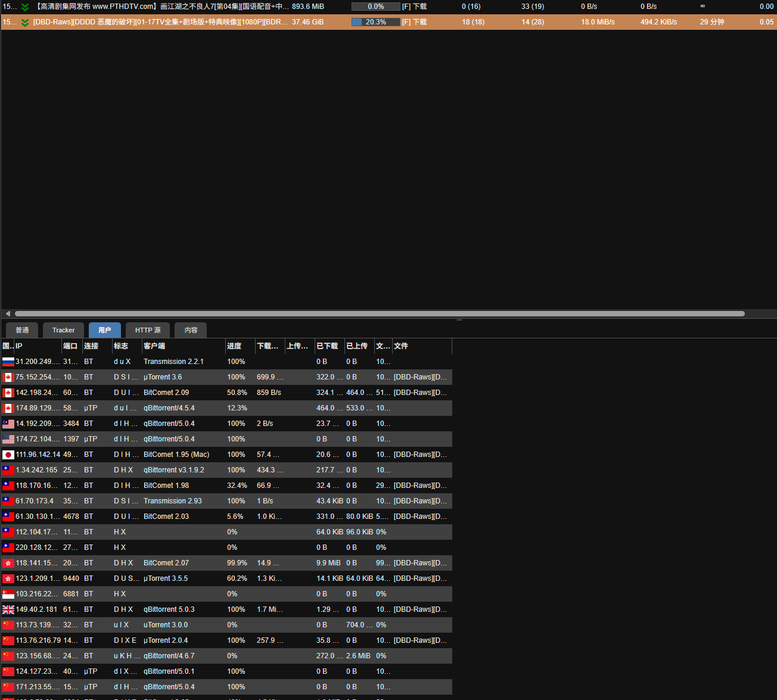Click the China flag for peer 171.213.55
This screenshot has width=777, height=700.
[x=8, y=687]
